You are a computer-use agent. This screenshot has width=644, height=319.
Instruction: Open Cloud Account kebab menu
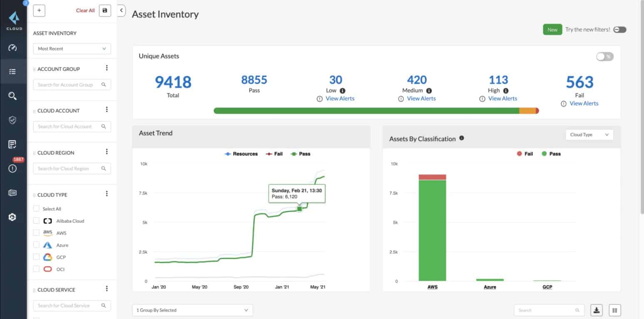click(x=107, y=110)
